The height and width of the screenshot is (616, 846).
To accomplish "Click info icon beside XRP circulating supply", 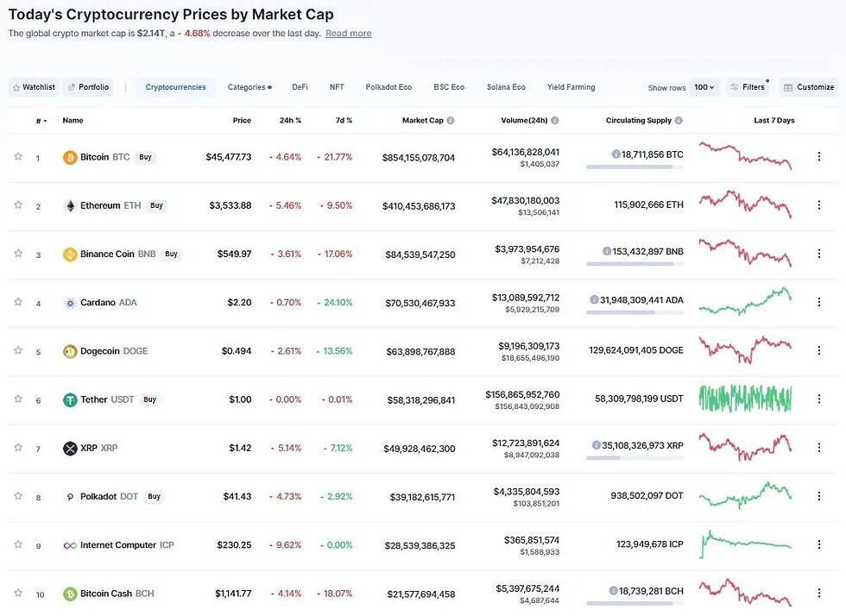I will (597, 445).
